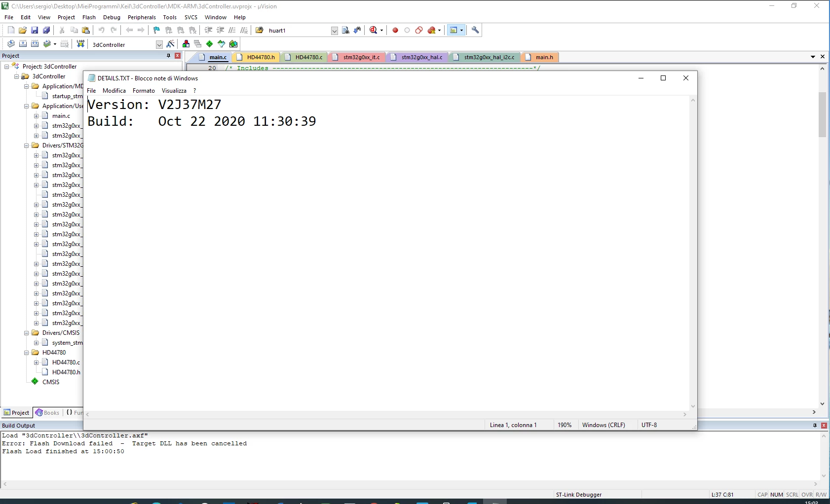The width and height of the screenshot is (830, 504).
Task: Open Manage Project Items (colored blocks icon)
Action: [186, 44]
